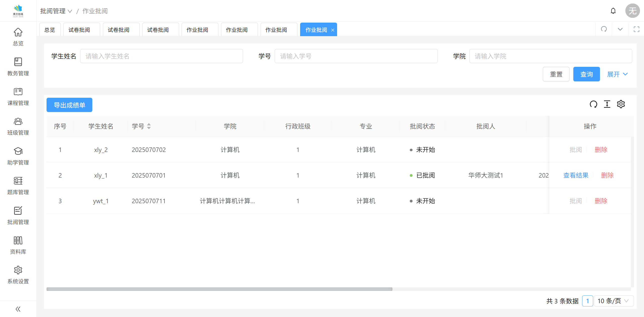Open the 批阅管理 breadcrumb dropdown

point(56,11)
